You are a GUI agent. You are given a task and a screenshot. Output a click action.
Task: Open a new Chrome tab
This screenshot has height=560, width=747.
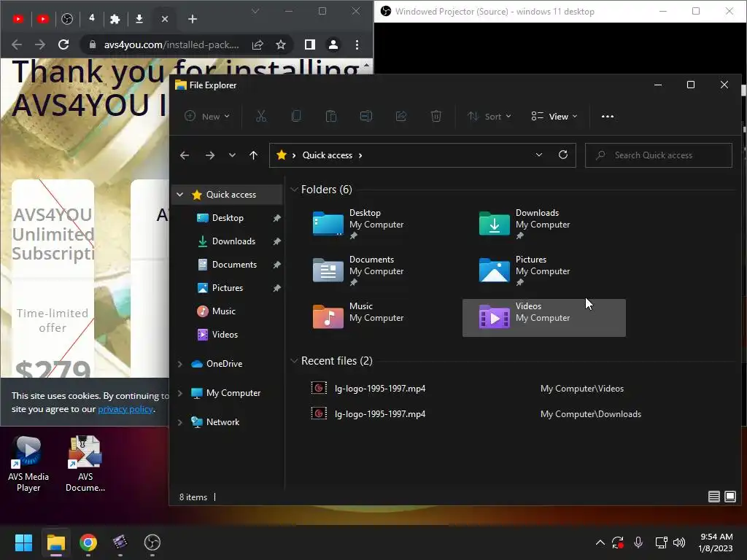pos(193,19)
